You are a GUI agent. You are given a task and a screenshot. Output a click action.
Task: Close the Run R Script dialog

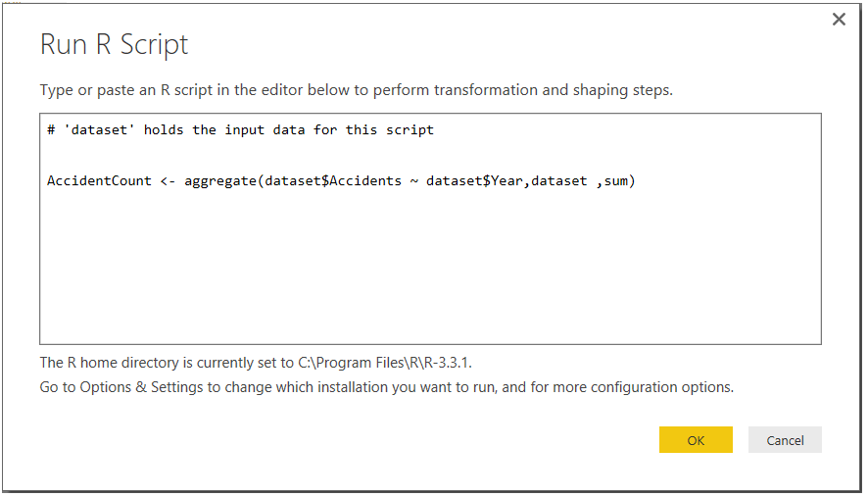click(x=839, y=20)
